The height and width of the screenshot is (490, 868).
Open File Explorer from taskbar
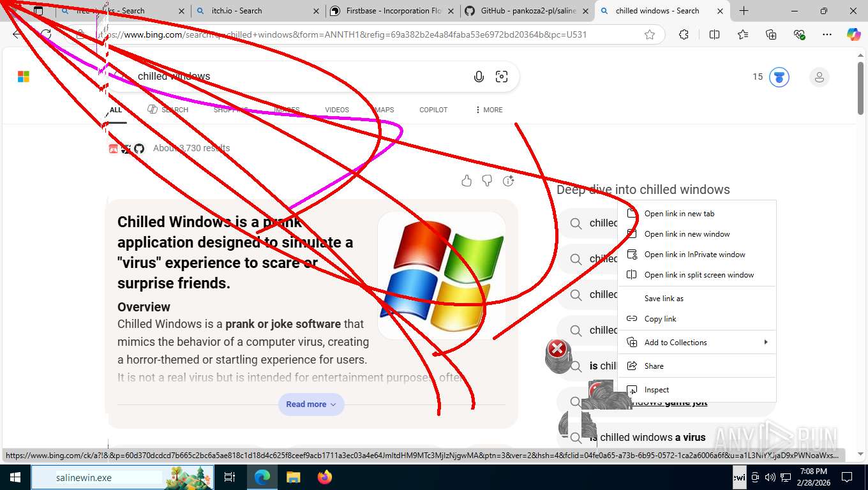click(293, 477)
